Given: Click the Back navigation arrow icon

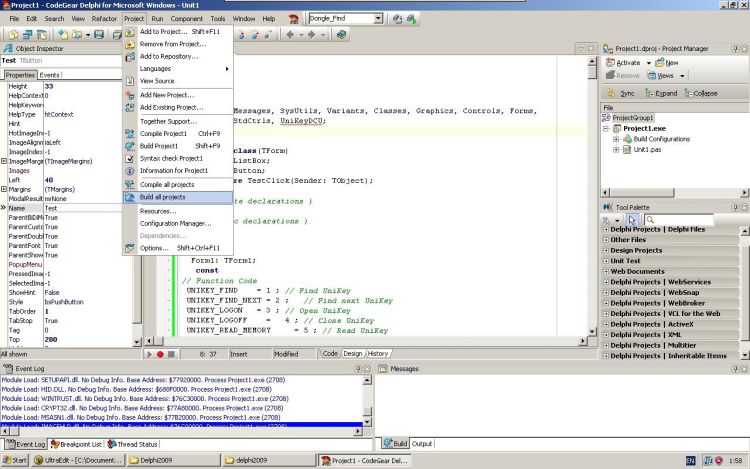Looking at the screenshot, I should pos(290,34).
